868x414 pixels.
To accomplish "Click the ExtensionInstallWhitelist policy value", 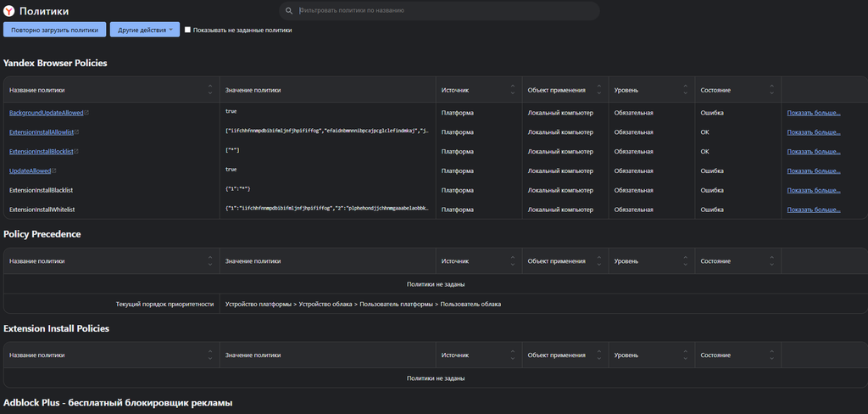I will click(327, 209).
